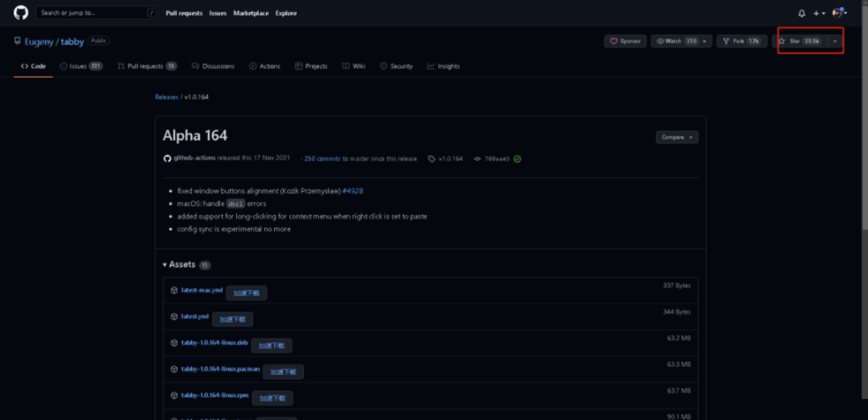Go to Releases breadcrumb link

point(166,97)
